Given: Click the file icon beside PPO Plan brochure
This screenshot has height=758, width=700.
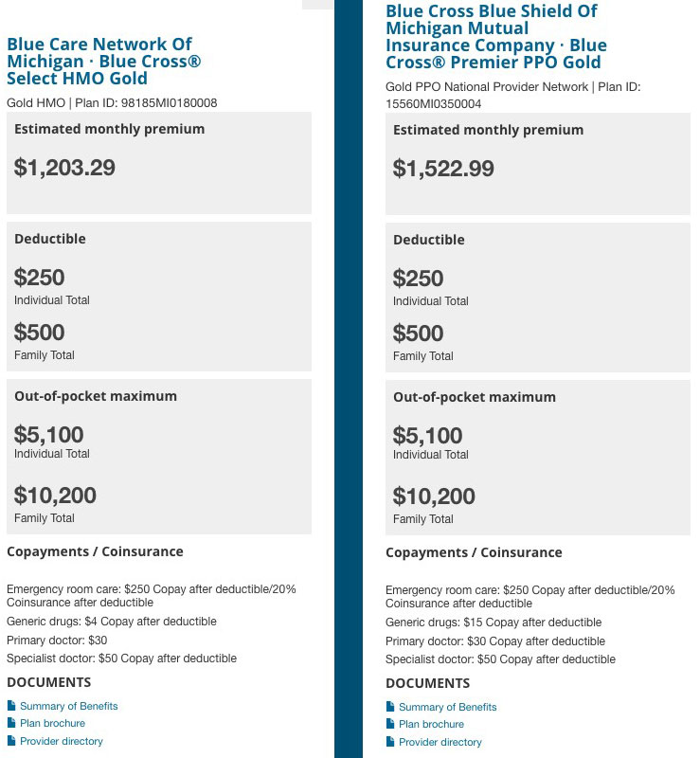Looking at the screenshot, I should coord(390,725).
